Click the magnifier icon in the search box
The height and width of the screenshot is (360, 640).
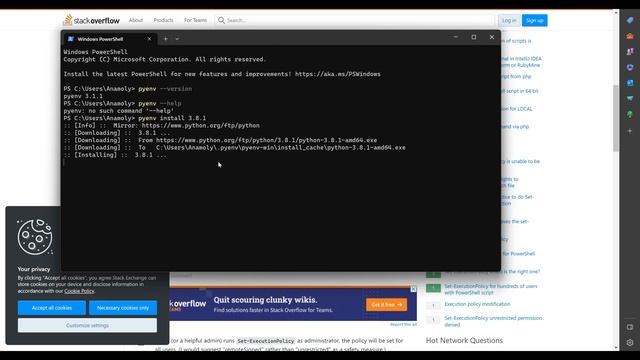pyautogui.click(x=221, y=20)
